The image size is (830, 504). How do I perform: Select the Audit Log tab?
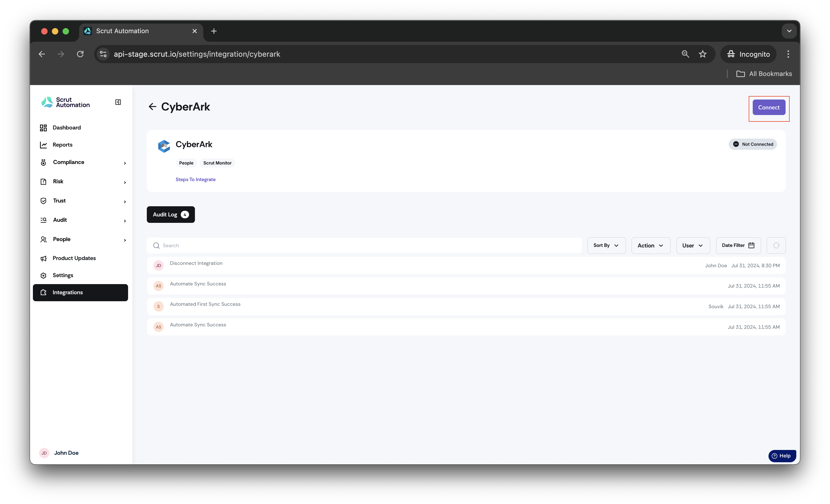(x=171, y=215)
